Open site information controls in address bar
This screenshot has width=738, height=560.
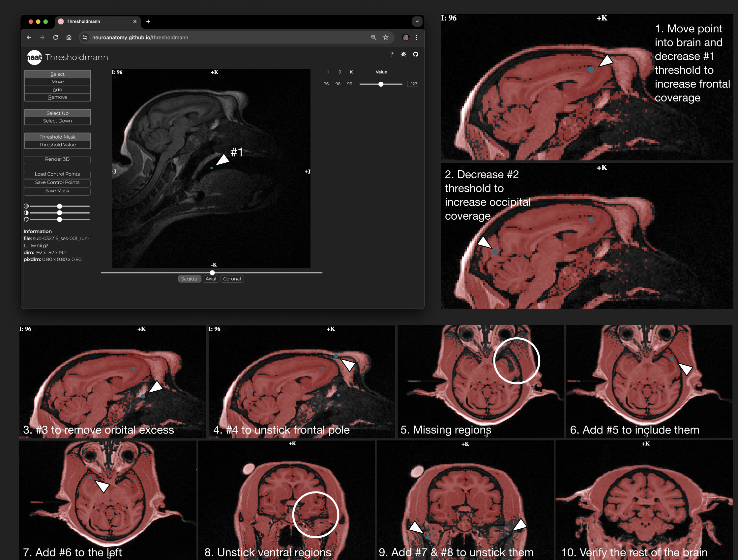(x=85, y=37)
